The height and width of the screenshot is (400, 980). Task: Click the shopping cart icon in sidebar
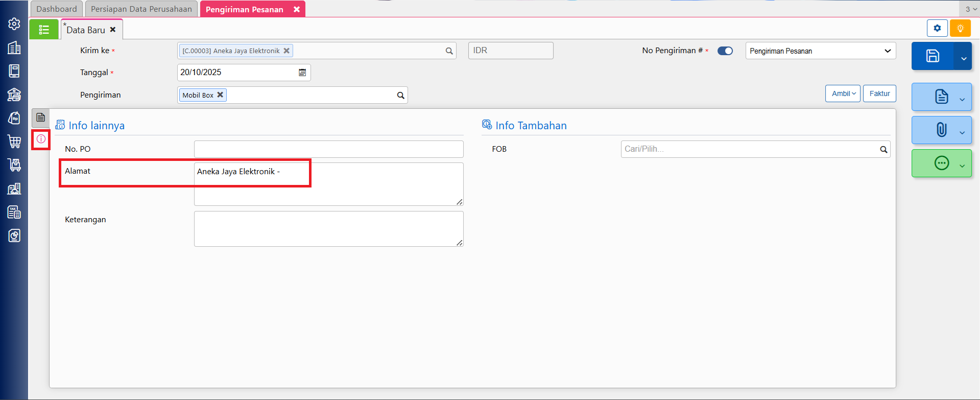(14, 142)
